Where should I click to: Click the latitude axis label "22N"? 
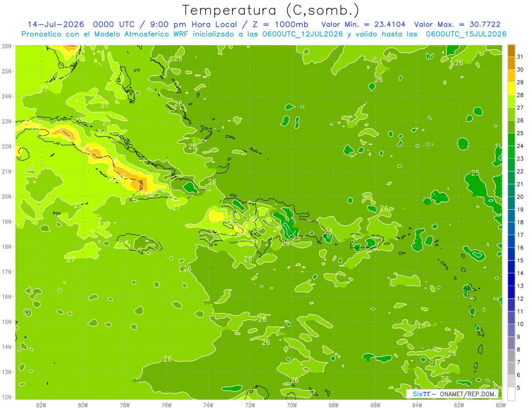pos(7,146)
